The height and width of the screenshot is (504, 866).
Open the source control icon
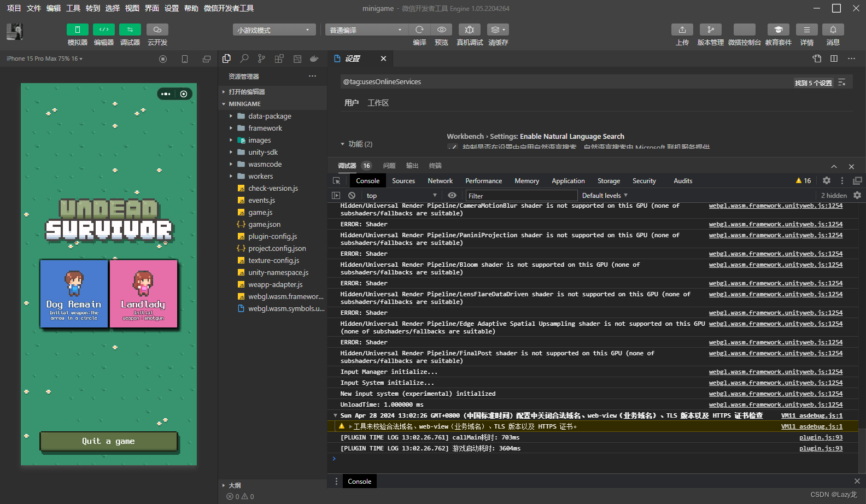click(x=262, y=58)
